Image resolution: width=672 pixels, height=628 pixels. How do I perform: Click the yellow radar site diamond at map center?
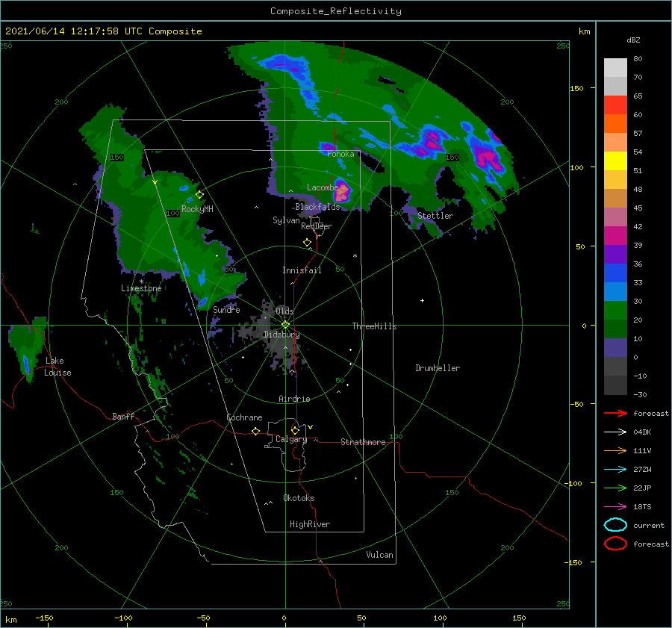click(285, 325)
